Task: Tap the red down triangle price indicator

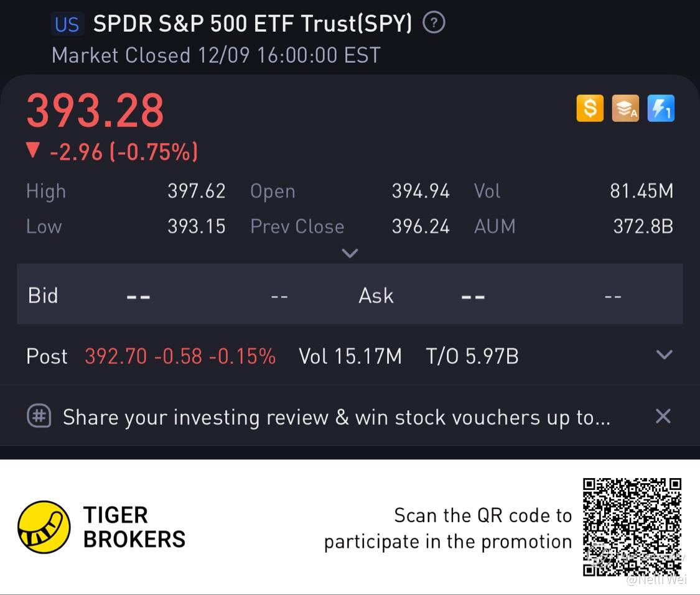Action: pos(33,150)
